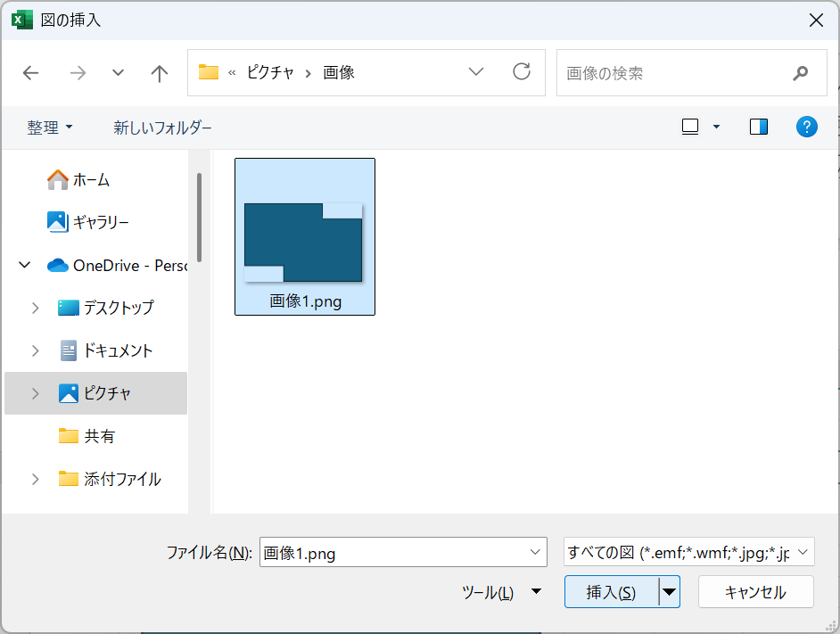Open the すべての図 file type filter
The image size is (840, 634).
[x=689, y=551]
